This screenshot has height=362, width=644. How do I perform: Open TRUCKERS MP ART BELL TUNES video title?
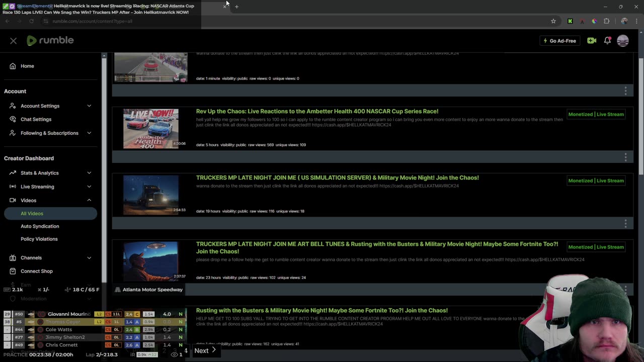click(377, 247)
